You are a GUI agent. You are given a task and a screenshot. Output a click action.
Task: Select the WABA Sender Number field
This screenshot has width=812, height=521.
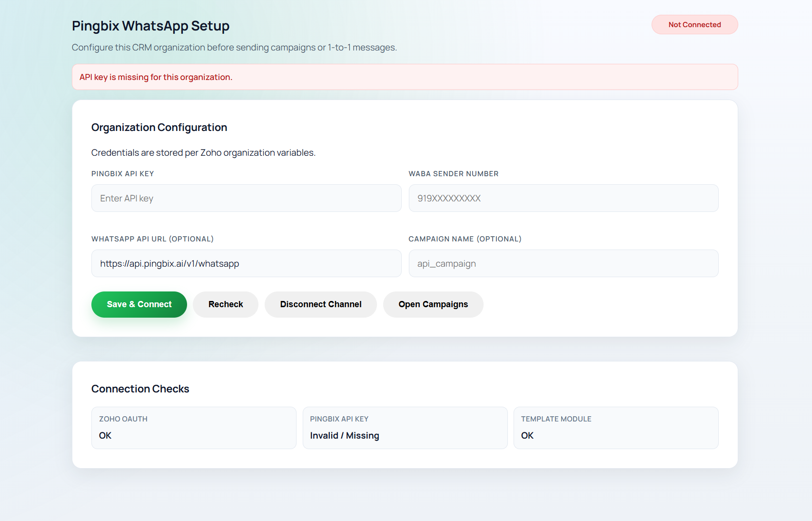(x=564, y=198)
